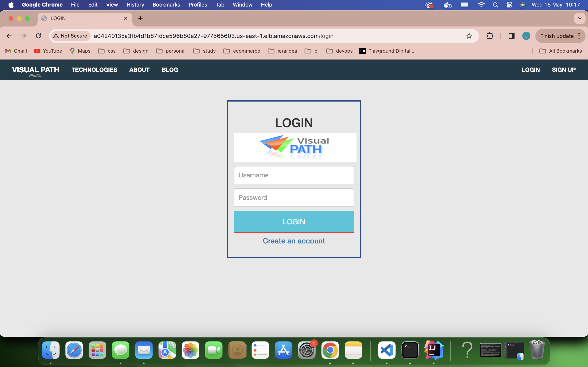Select TECHNOLOGIES in site navigation

point(94,70)
